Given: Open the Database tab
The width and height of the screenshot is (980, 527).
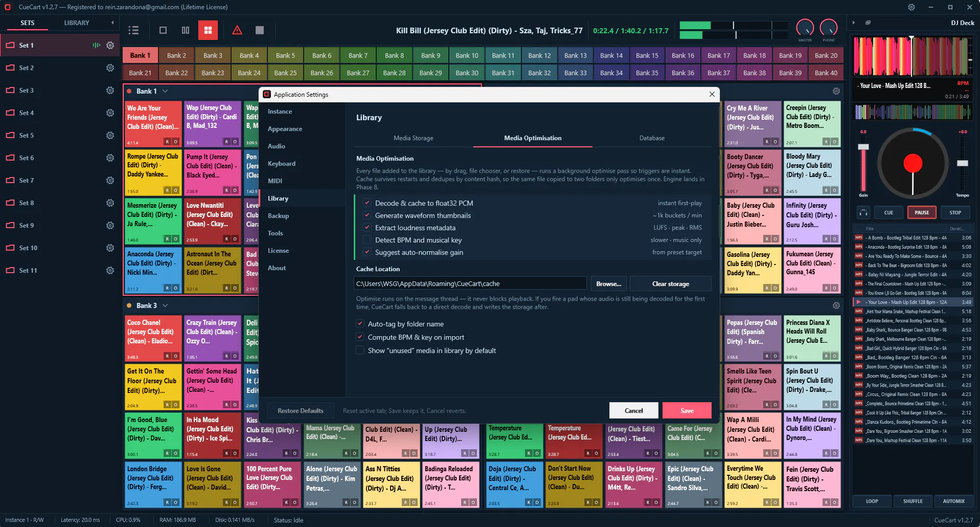Looking at the screenshot, I should tap(652, 138).
